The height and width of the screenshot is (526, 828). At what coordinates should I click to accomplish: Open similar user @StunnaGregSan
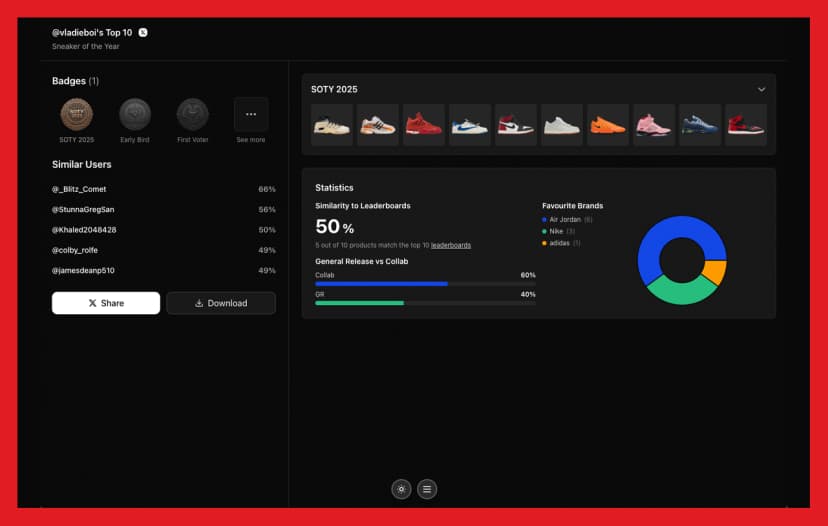coord(83,209)
